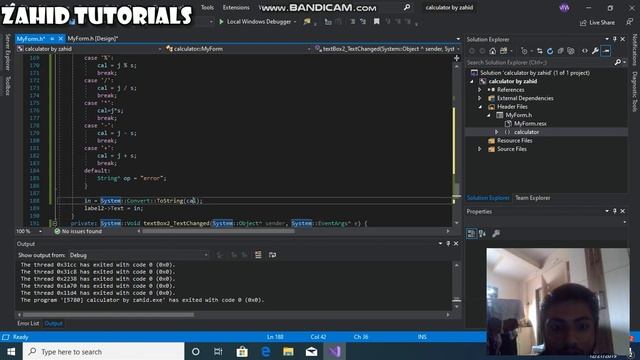Open Properties wrench in Solution Explorer toolbar
The width and height of the screenshot is (640, 360).
pyautogui.click(x=595, y=51)
